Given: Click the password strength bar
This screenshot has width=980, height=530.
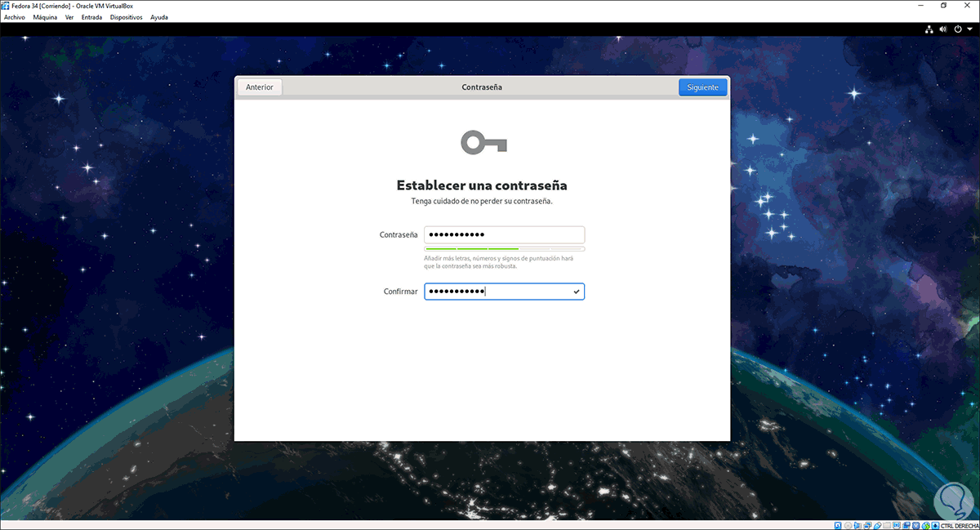Looking at the screenshot, I should [504, 249].
